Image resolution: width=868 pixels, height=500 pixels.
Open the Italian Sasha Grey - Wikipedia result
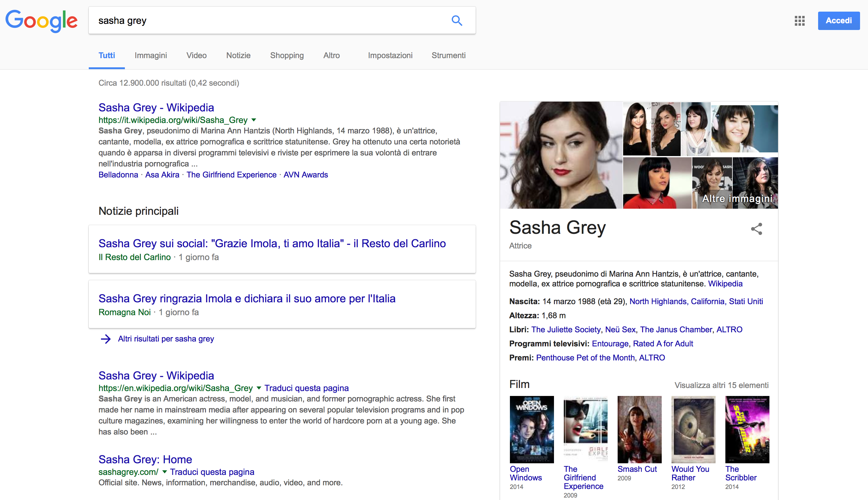tap(156, 107)
